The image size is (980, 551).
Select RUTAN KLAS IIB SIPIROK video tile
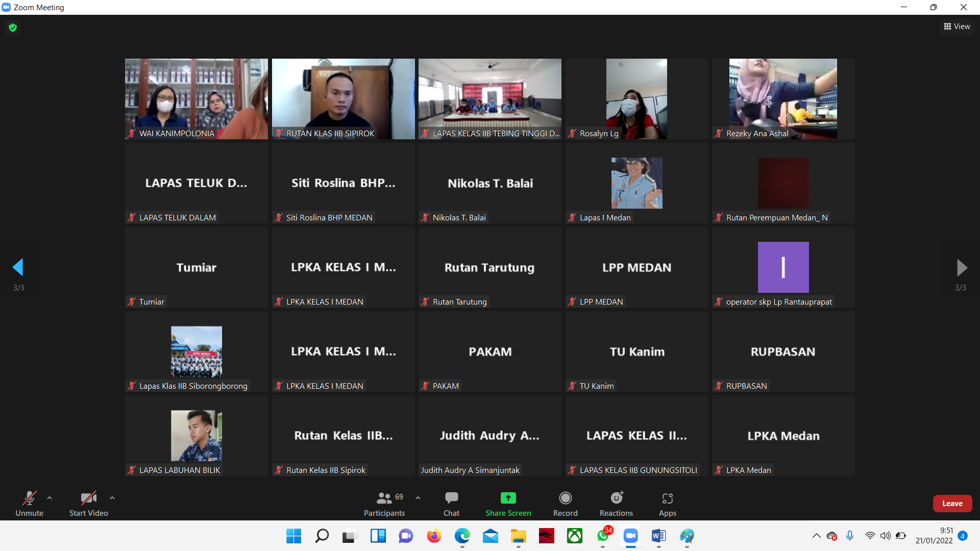343,99
